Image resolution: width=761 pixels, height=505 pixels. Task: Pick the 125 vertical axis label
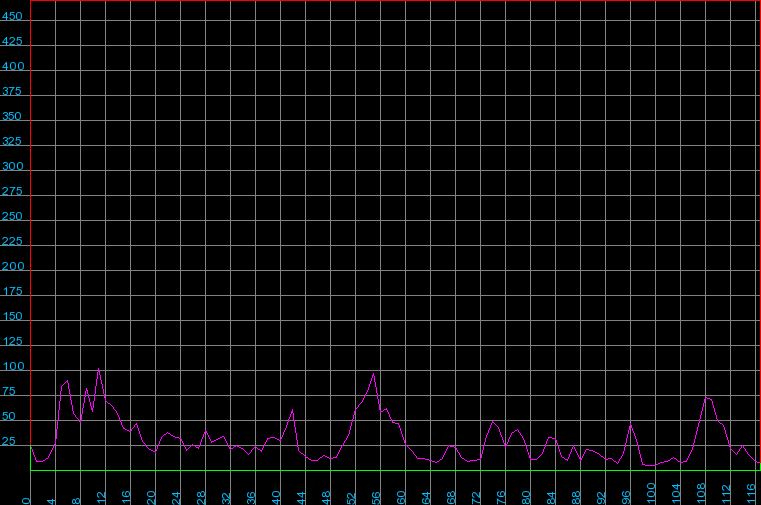click(x=13, y=342)
